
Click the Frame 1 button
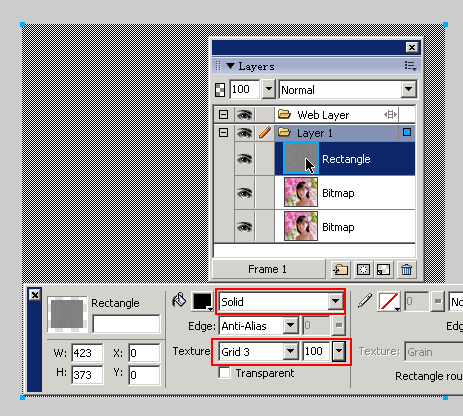pyautogui.click(x=268, y=269)
